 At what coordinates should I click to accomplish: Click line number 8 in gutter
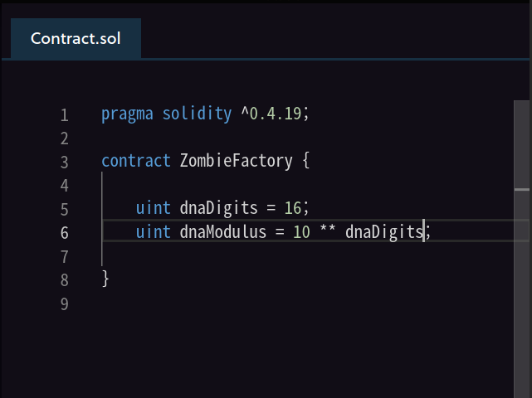pos(65,279)
